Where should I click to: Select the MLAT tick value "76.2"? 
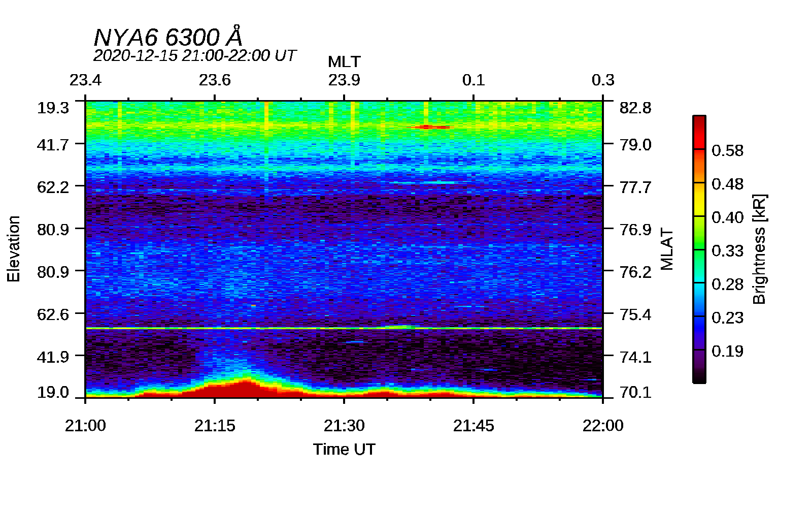pyautogui.click(x=635, y=272)
